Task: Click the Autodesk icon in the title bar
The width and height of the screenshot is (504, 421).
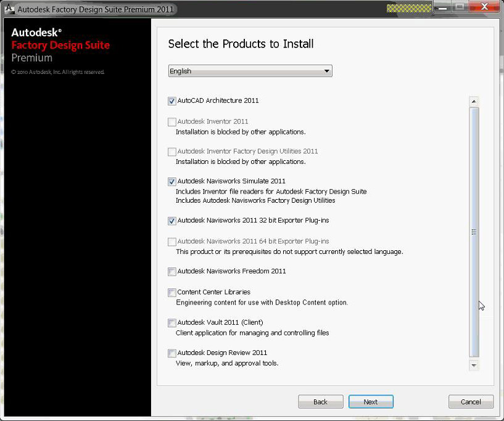Action: click(x=9, y=9)
